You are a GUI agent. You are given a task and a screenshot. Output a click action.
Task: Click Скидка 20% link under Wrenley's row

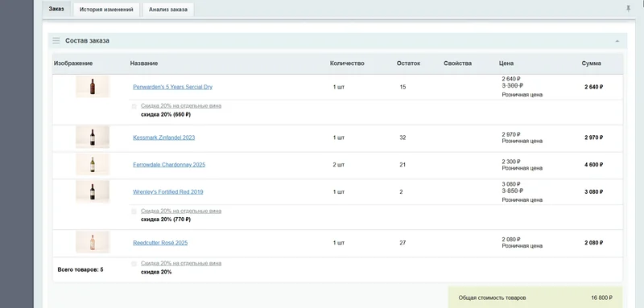[x=181, y=211]
